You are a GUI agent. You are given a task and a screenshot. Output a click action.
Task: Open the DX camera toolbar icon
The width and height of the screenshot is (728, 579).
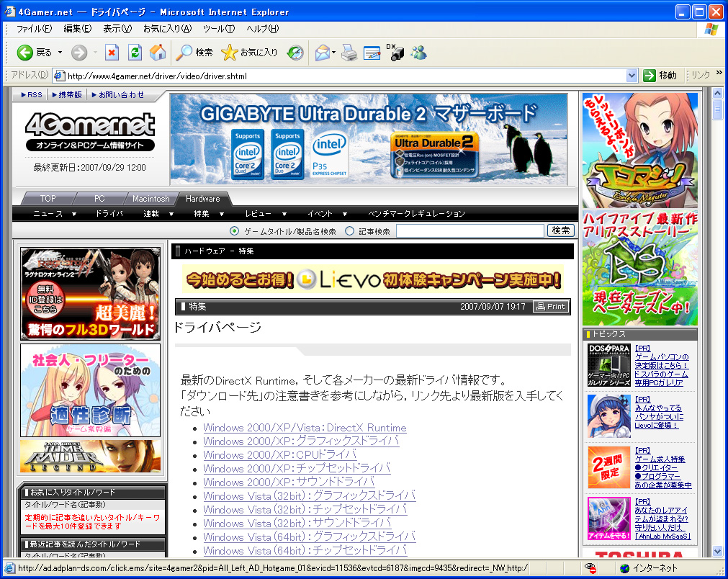coord(395,53)
